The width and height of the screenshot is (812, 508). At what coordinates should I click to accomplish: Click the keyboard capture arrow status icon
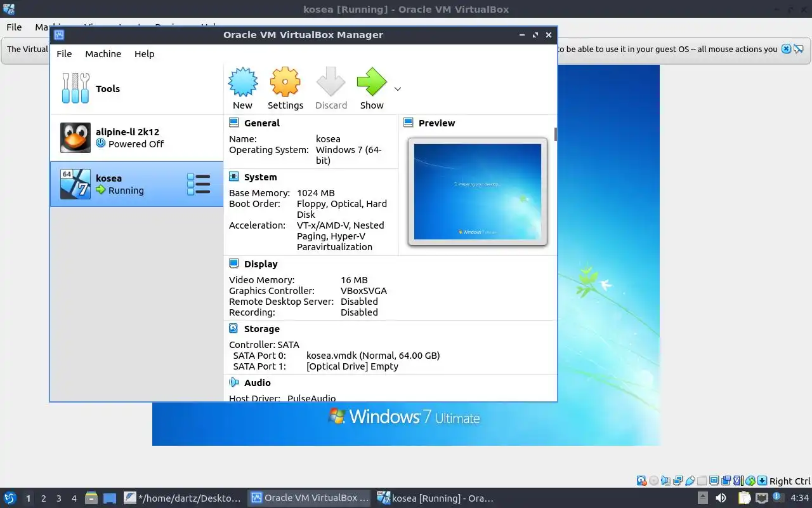(763, 481)
